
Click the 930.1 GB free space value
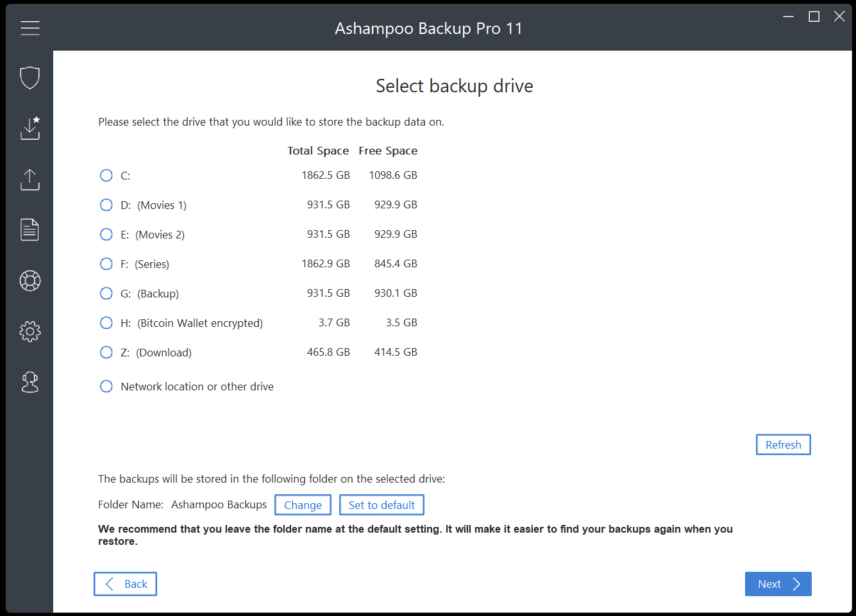coord(396,293)
